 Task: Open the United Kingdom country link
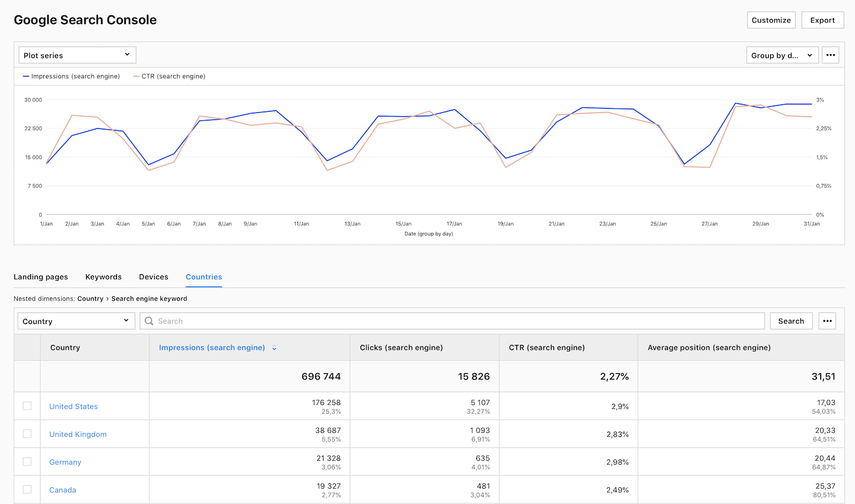(78, 435)
